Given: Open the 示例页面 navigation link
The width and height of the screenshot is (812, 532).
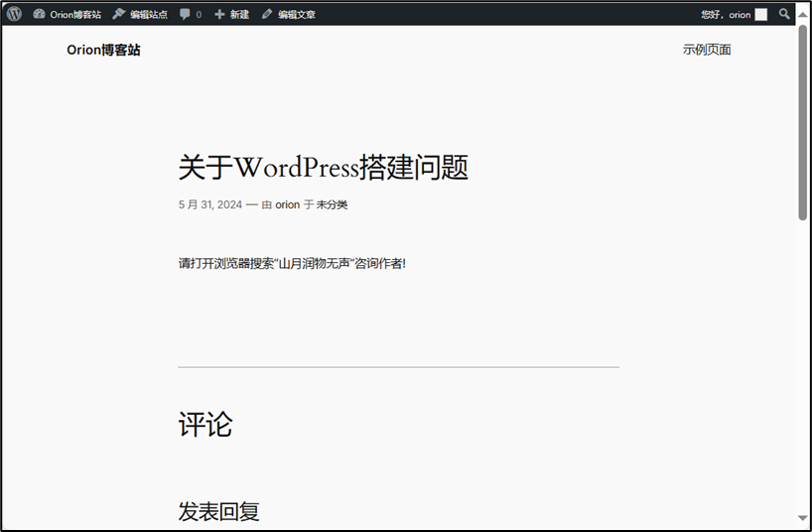Looking at the screenshot, I should (707, 50).
